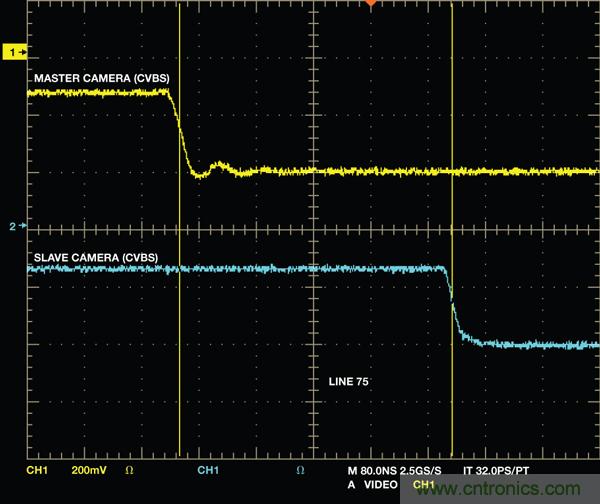Click the orange trigger position triangle
The width and height of the screenshot is (600, 504).
click(x=371, y=4)
